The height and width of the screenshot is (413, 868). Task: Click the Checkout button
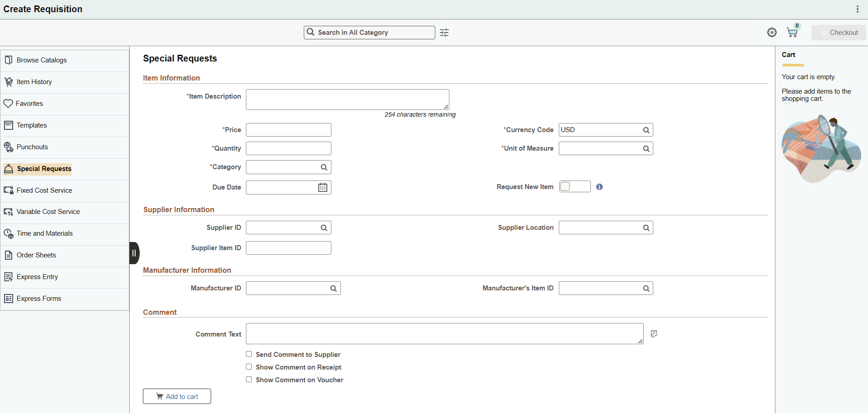[839, 33]
